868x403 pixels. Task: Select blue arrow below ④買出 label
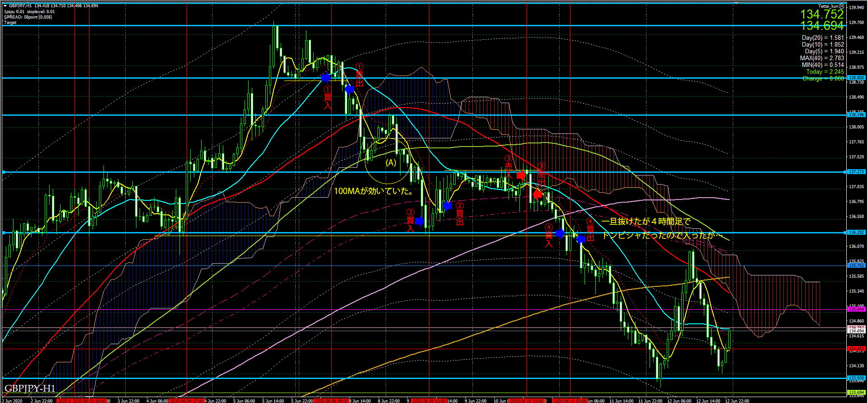581,238
